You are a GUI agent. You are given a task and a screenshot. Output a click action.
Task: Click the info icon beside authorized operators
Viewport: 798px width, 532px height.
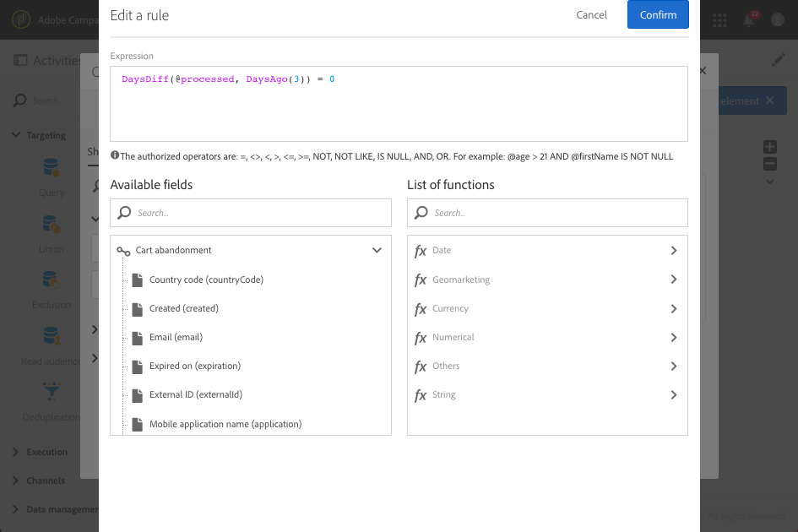(x=114, y=155)
